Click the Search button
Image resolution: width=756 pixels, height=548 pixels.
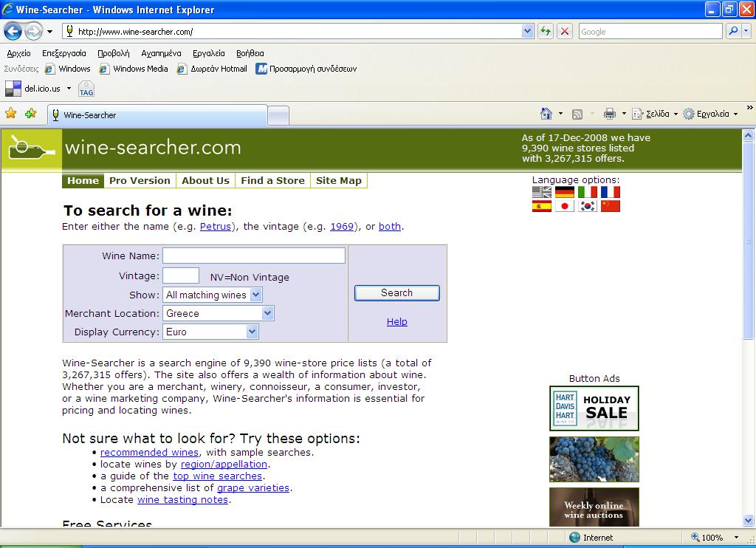click(x=396, y=292)
